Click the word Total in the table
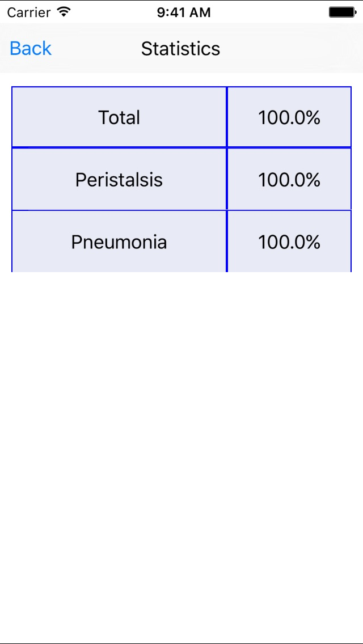This screenshot has width=363, height=644. 119,117
